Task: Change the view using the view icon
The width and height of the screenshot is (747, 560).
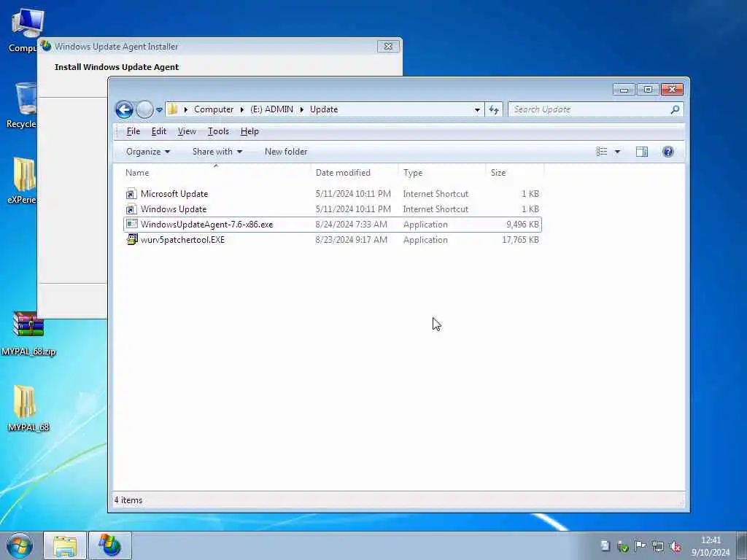Action: pos(602,152)
